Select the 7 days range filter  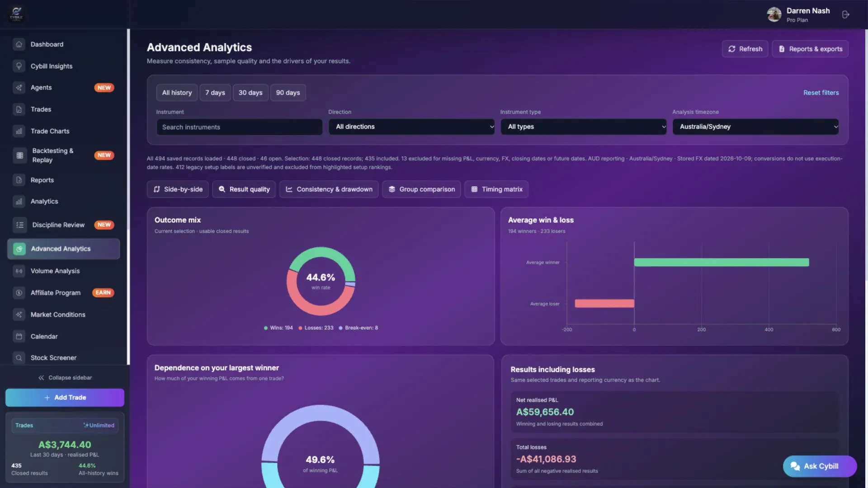[215, 93]
